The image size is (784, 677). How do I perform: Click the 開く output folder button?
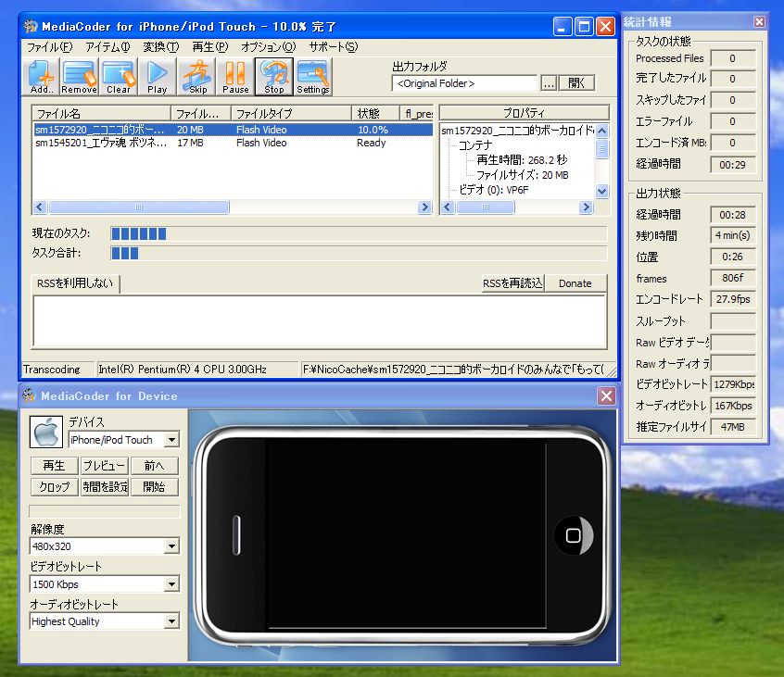click(x=576, y=83)
